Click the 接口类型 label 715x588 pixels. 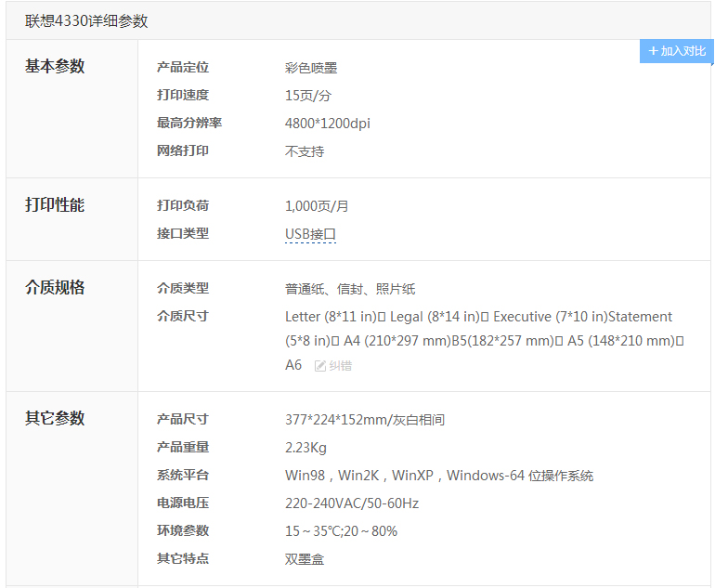coord(183,233)
